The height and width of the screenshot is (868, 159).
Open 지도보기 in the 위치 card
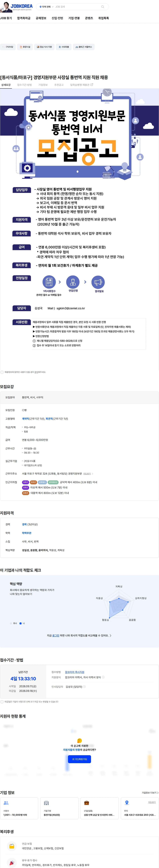tap(152, 802)
